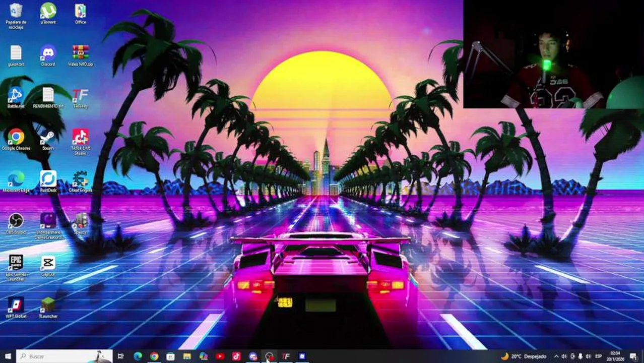644x363 pixels.
Task: Open Microsoft Store from the taskbar
Action: [x=171, y=356]
